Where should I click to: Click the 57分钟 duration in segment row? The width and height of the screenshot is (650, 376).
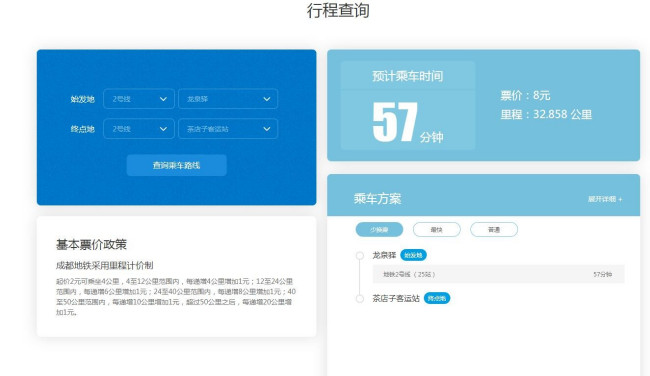(602, 274)
